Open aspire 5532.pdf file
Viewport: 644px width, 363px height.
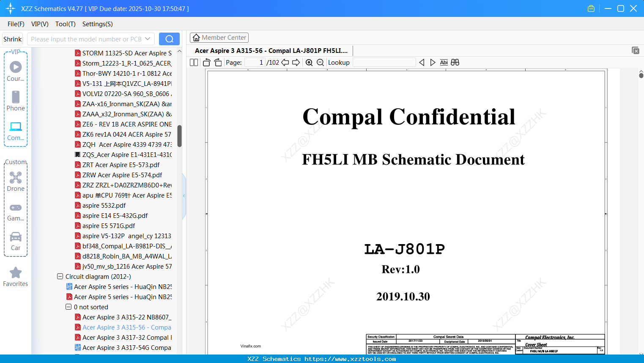(104, 206)
